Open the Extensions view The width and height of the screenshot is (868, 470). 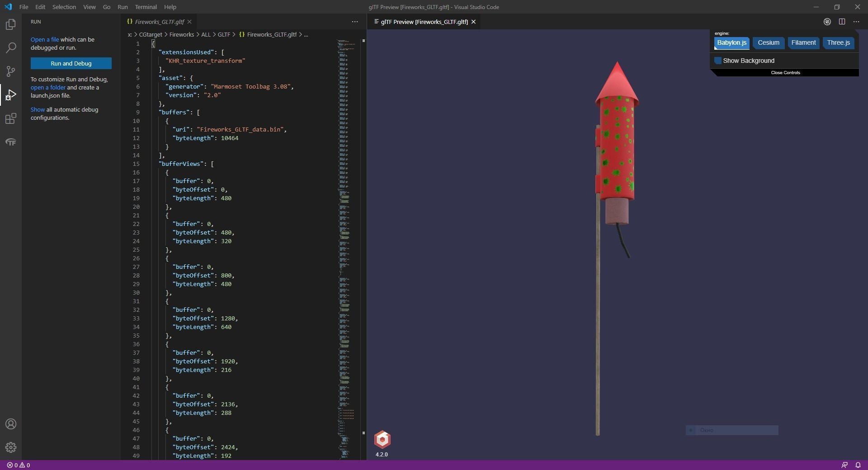pos(10,119)
